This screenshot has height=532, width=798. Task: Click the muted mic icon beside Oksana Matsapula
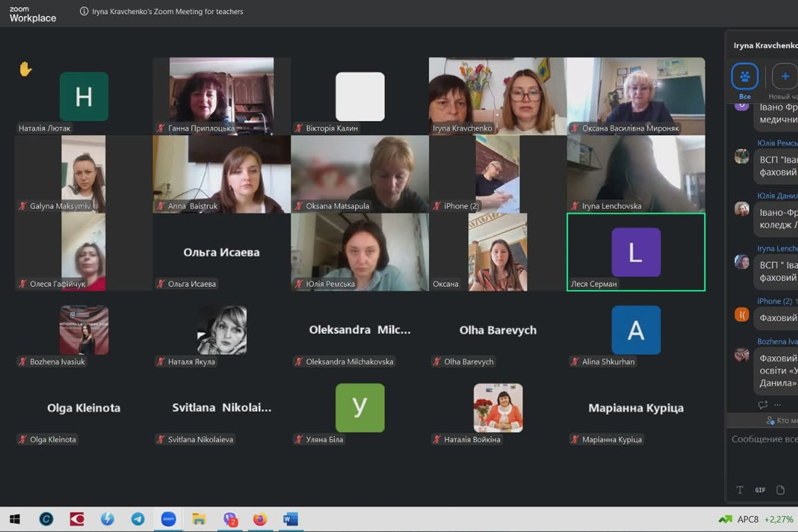coord(299,206)
